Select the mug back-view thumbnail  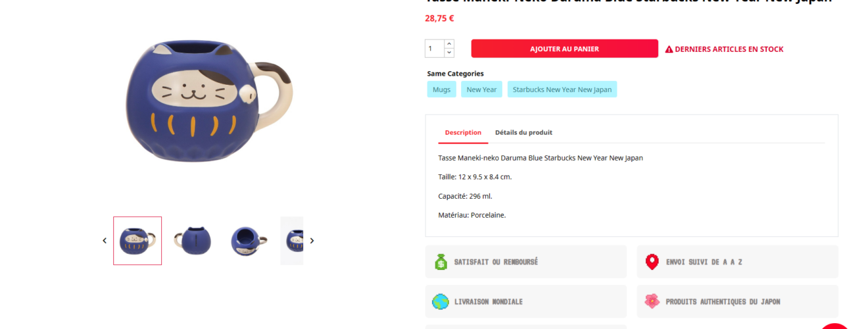pos(193,241)
